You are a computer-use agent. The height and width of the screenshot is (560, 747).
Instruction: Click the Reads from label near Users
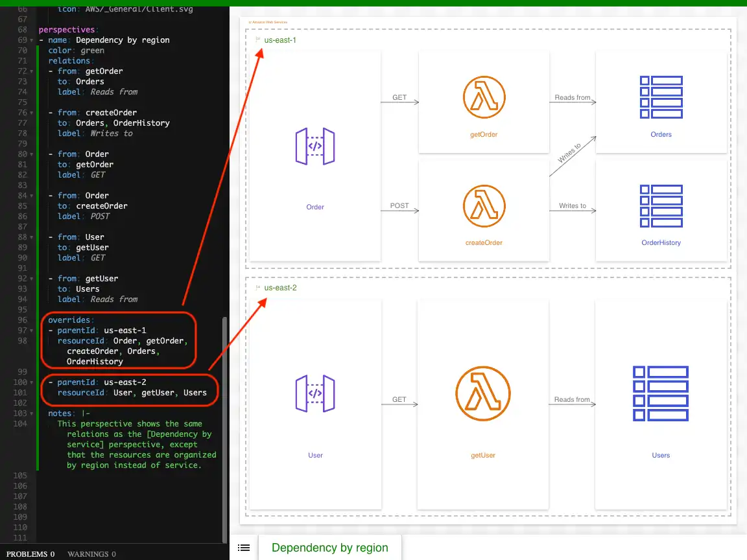coord(572,399)
